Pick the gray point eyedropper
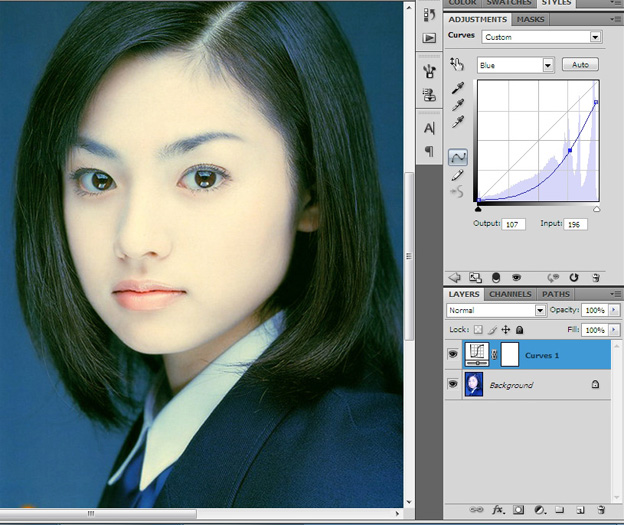This screenshot has width=624, height=525. [458, 105]
